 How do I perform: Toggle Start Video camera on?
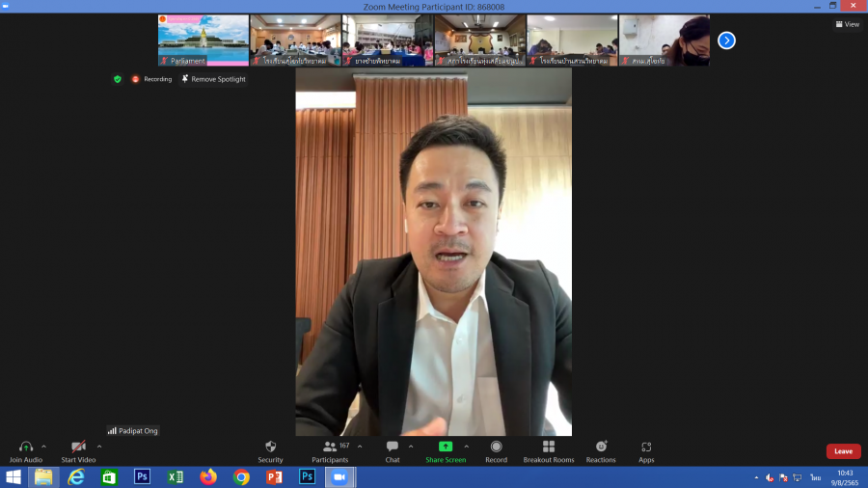point(78,450)
